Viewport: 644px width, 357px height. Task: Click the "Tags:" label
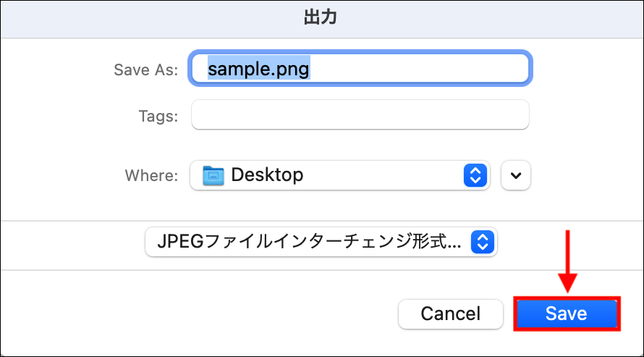point(158,117)
